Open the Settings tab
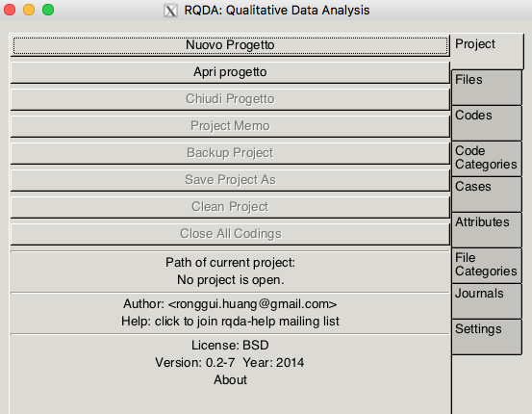Image resolution: width=532 pixels, height=414 pixels. (487, 337)
